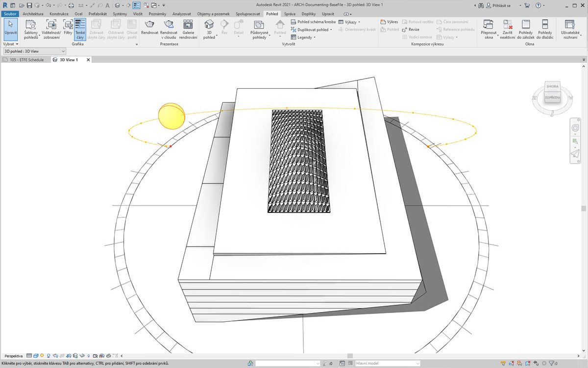This screenshot has width=588, height=368.
Task: Click Pohled schéma/kresba drafting view
Action: (313, 22)
